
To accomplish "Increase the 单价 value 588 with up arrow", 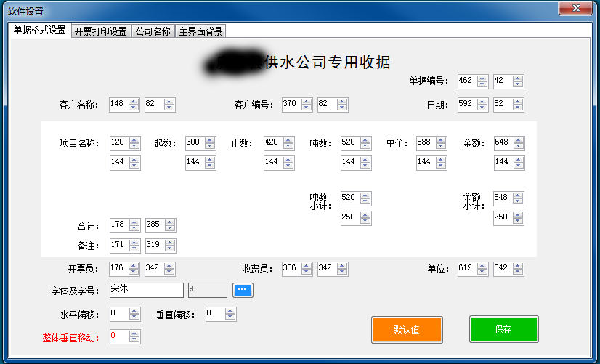I will 441,140.
